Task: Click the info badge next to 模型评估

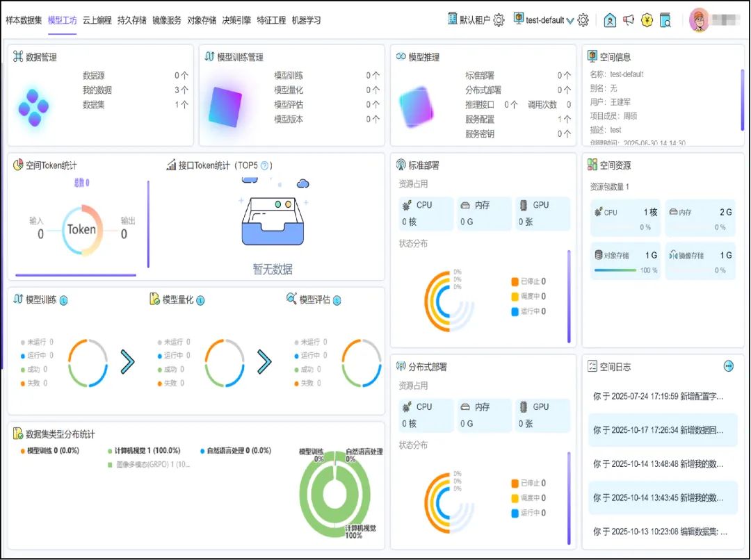Action: pos(337,300)
